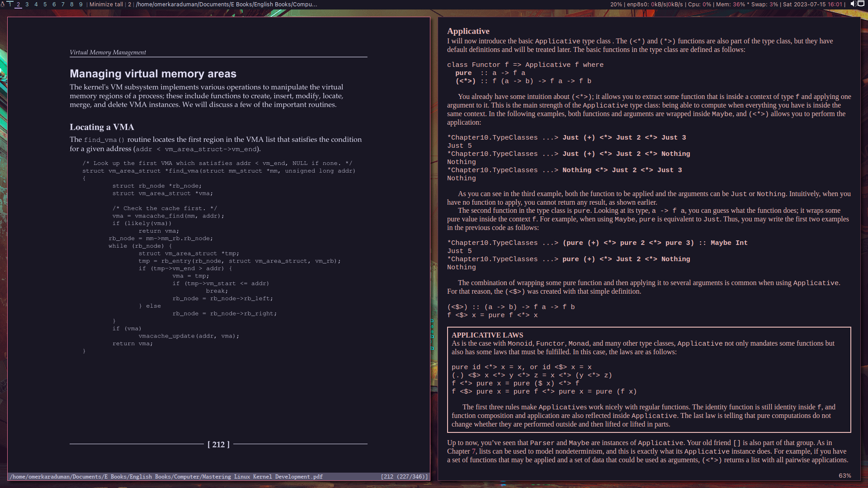Click the 'Minimize tall' layout indicator
The width and height of the screenshot is (868, 488).
tap(106, 4)
